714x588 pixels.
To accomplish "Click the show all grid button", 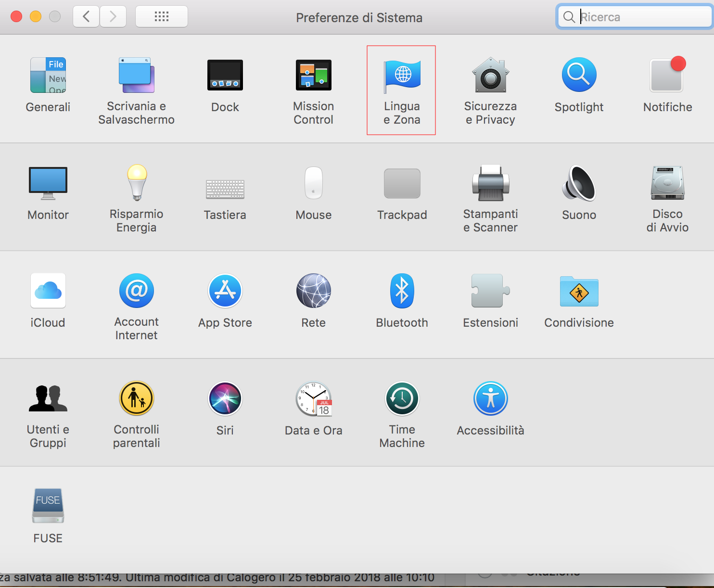I will coord(162,17).
